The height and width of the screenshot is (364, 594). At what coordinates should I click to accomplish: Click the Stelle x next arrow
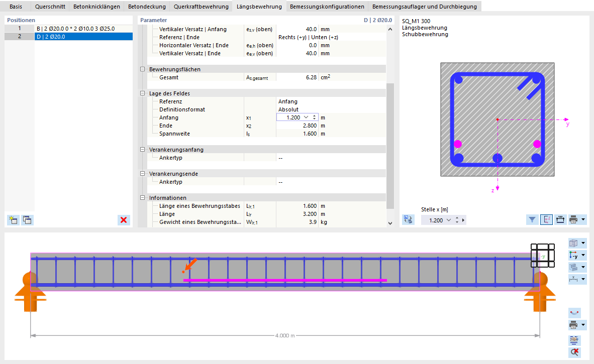pyautogui.click(x=463, y=220)
